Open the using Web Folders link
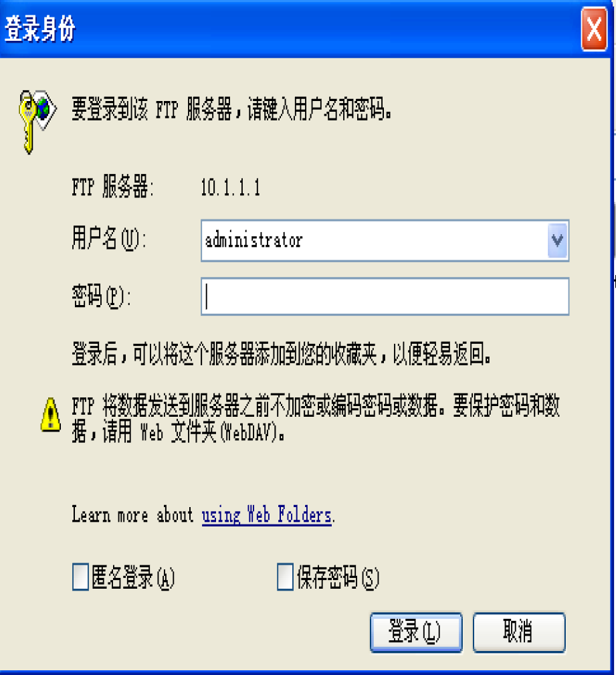Screen dimensions: 616x675 pos(267,515)
